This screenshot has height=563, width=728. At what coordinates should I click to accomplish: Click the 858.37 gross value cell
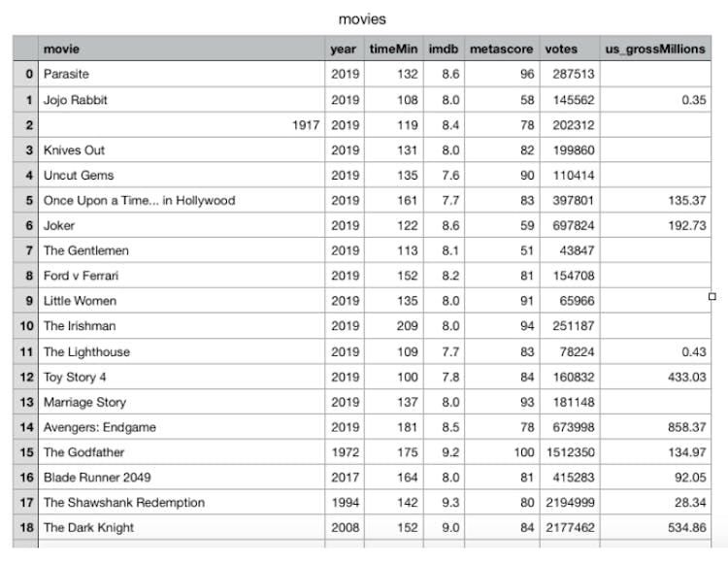click(678, 427)
